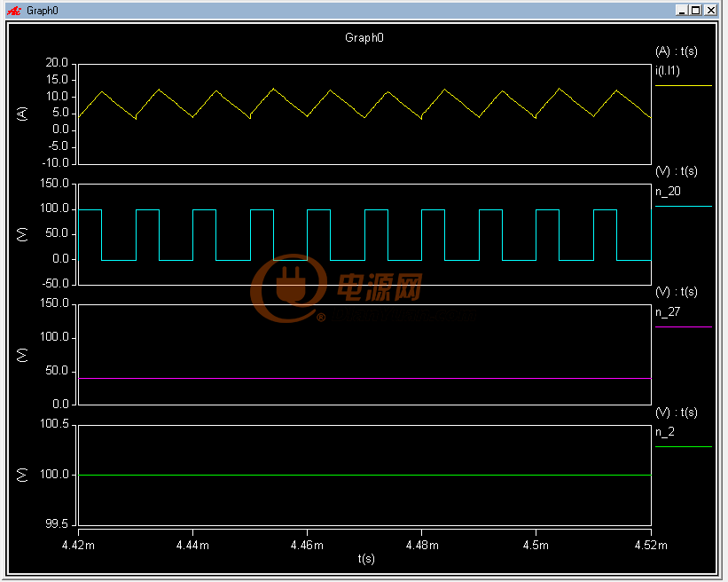Click the magenta n_27 legend line
The height and width of the screenshot is (582, 728).
pyautogui.click(x=683, y=326)
